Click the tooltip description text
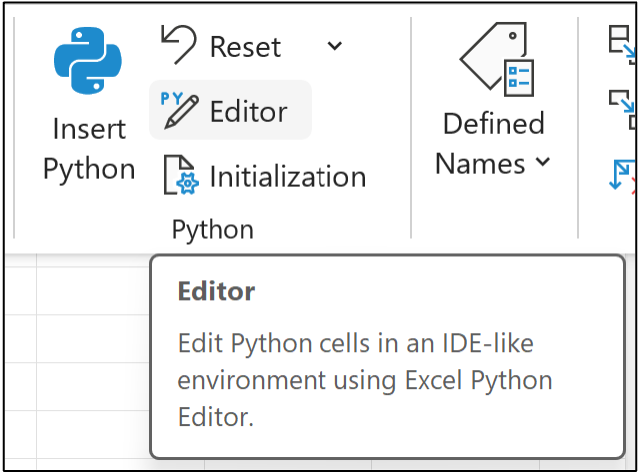The height and width of the screenshot is (473, 640). [x=365, y=379]
